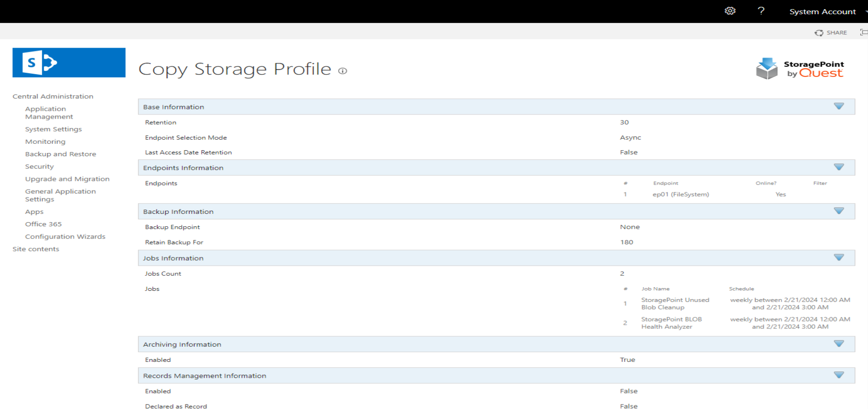Open the settings gear menu

tap(730, 11)
